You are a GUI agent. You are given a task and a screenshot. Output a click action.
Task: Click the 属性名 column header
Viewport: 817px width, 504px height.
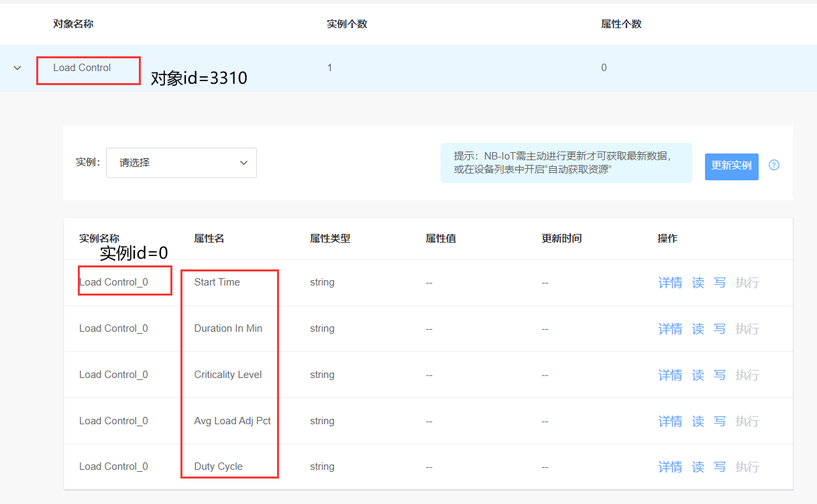pyautogui.click(x=209, y=239)
